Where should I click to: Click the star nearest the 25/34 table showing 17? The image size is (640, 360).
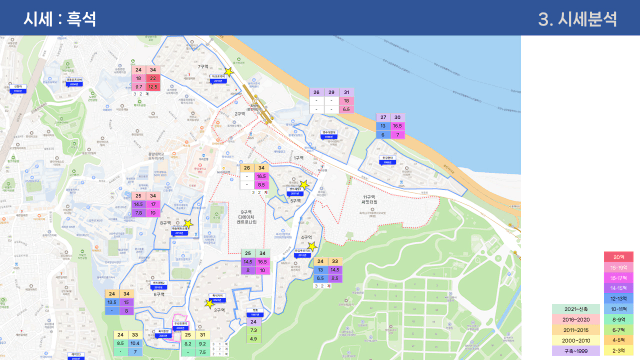coord(188,224)
